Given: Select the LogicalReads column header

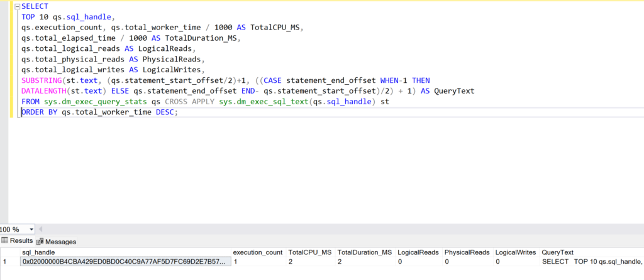Looking at the screenshot, I should click(418, 252).
